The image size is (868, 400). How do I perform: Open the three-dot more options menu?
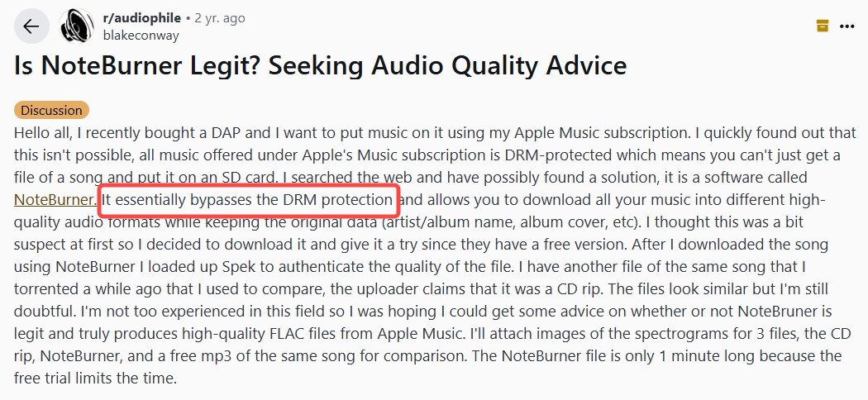click(847, 26)
